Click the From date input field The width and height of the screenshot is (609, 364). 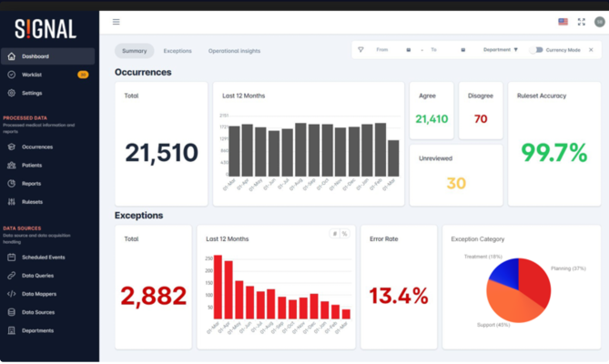(389, 50)
